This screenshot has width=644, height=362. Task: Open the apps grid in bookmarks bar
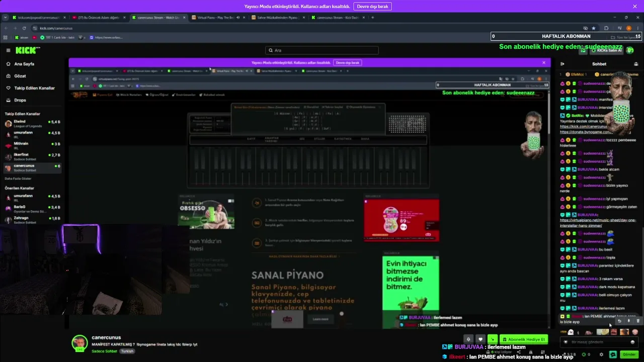pos(5,37)
